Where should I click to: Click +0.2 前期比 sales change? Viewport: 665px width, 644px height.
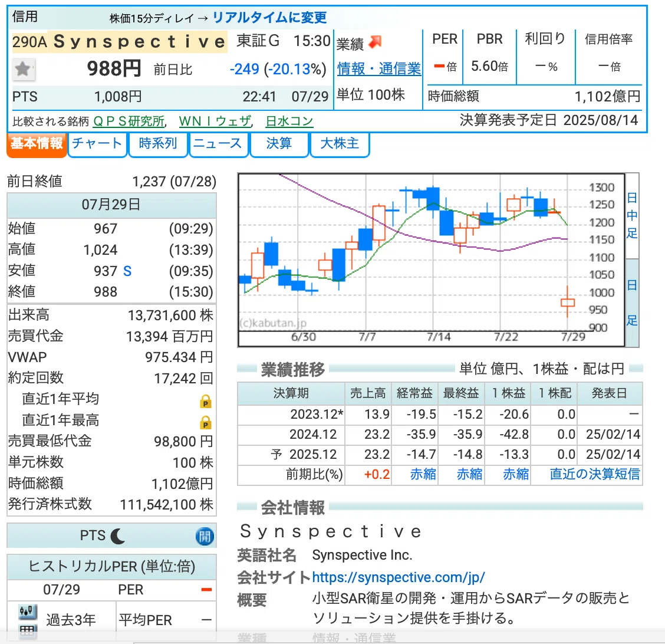point(377,474)
